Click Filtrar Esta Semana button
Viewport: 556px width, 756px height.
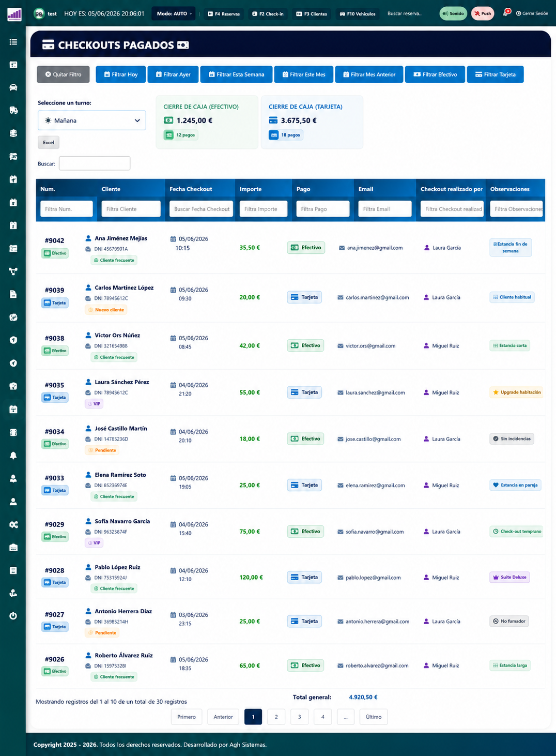coord(236,74)
